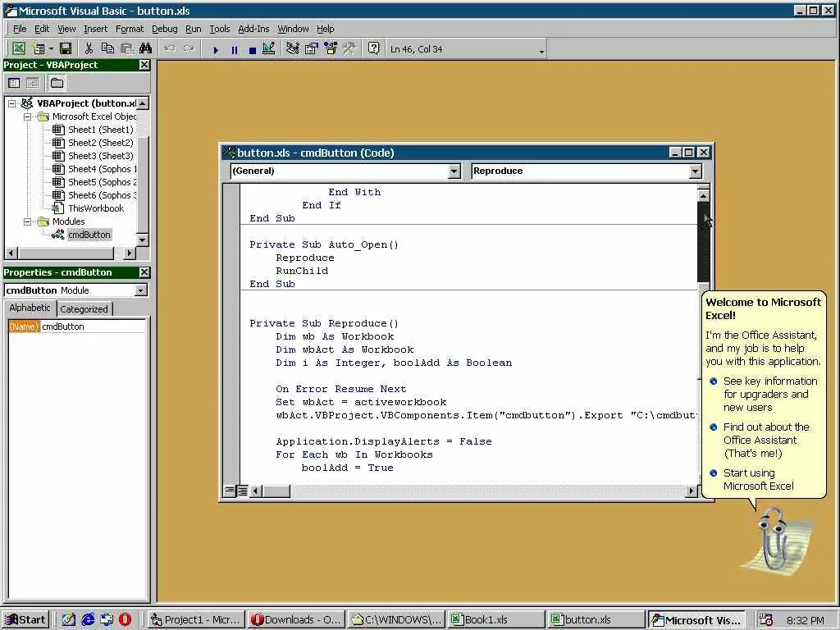The height and width of the screenshot is (630, 840).
Task: Collapse the Microsoft Excel Objects folder
Action: click(28, 116)
